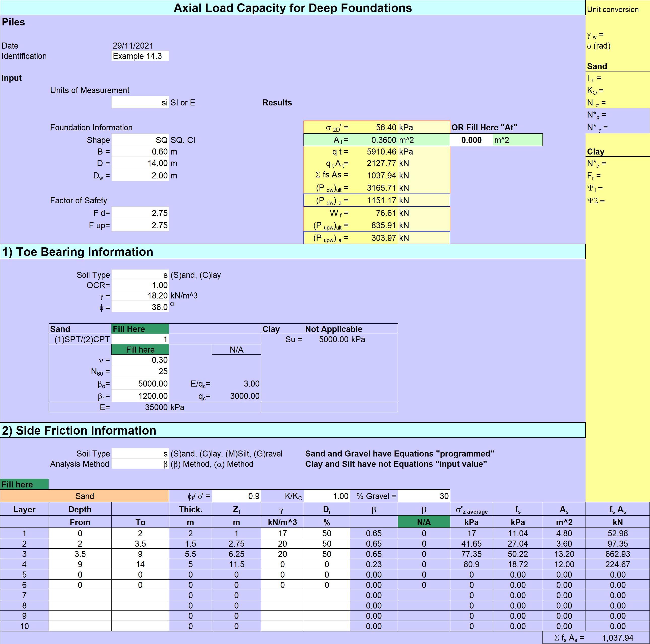Select layer 1 fs As value 52.98
Screen dimensions: 650x644
[x=618, y=534]
